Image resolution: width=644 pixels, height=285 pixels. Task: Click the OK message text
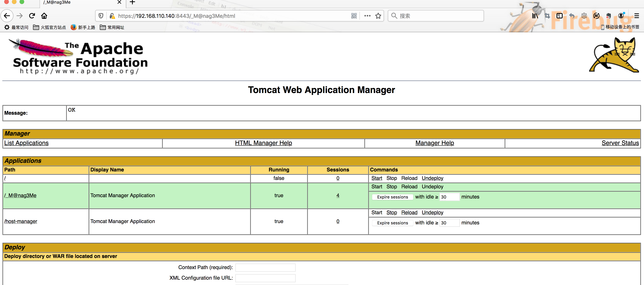coord(72,110)
